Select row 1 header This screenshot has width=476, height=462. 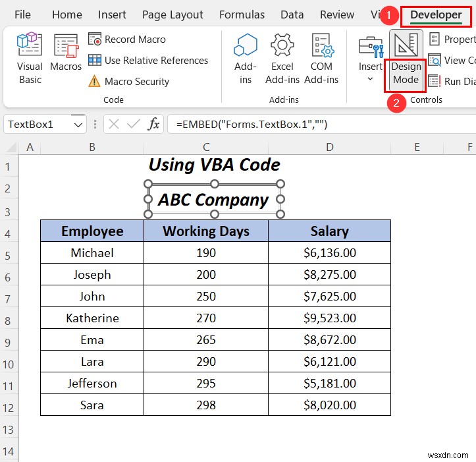tap(9, 166)
